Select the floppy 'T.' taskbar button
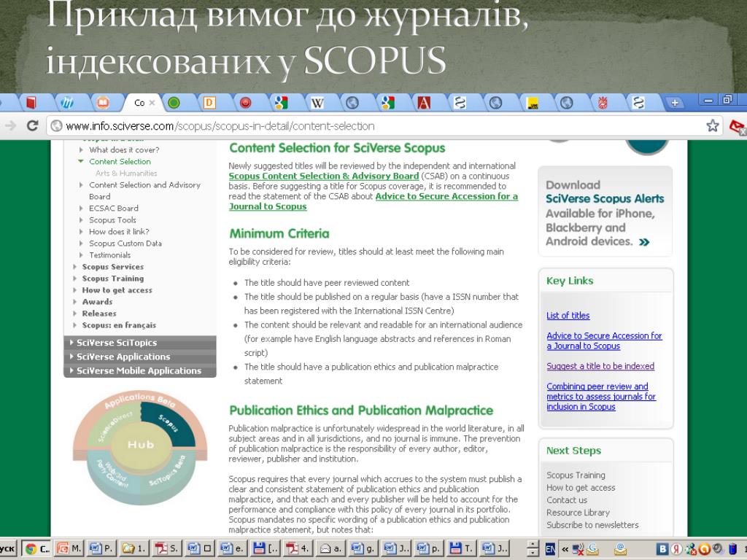The image size is (747, 560). (x=460, y=548)
